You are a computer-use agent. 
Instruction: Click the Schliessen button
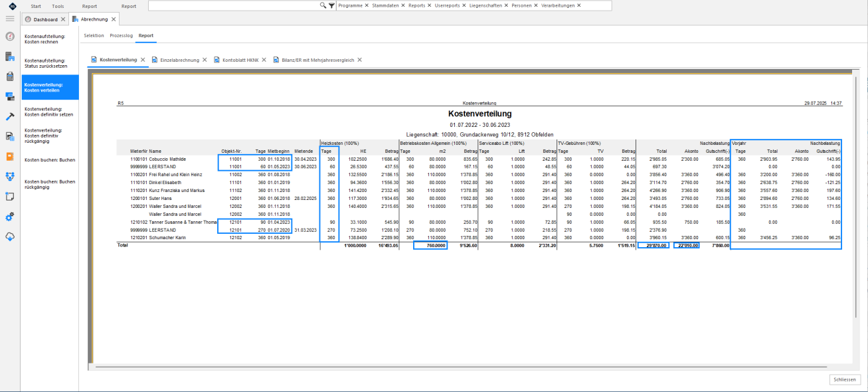[845, 379]
